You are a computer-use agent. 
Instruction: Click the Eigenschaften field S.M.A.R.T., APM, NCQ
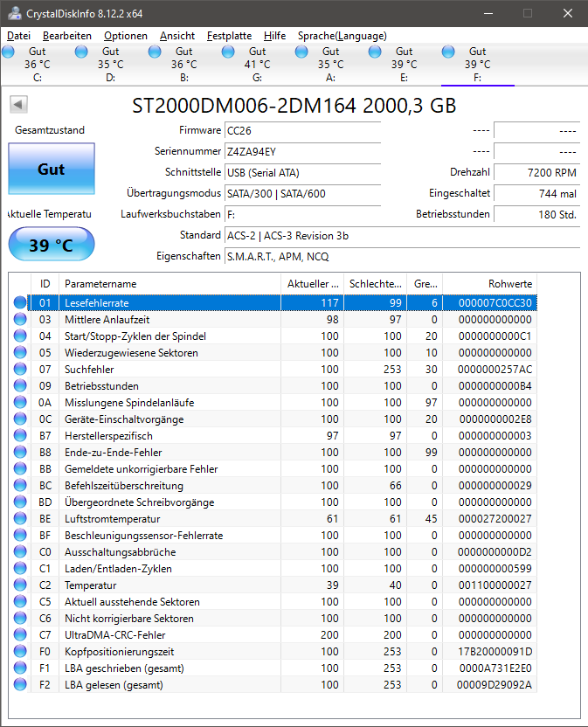tap(403, 256)
